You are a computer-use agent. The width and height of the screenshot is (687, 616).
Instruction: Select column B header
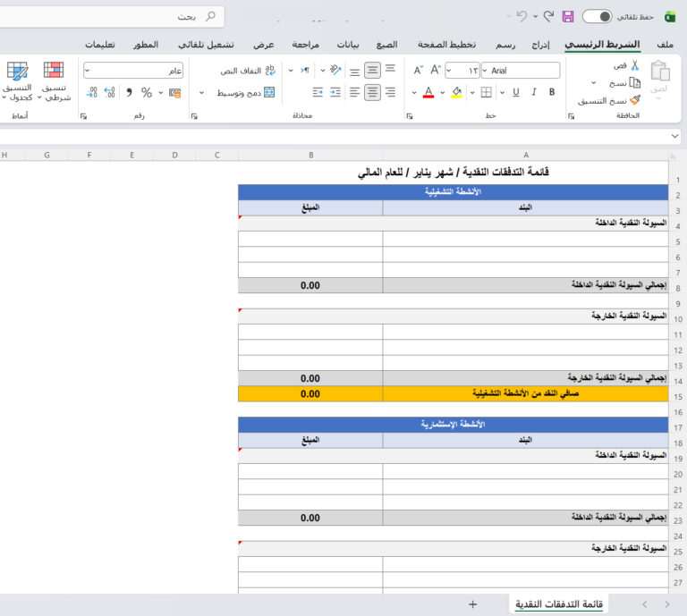coord(310,155)
